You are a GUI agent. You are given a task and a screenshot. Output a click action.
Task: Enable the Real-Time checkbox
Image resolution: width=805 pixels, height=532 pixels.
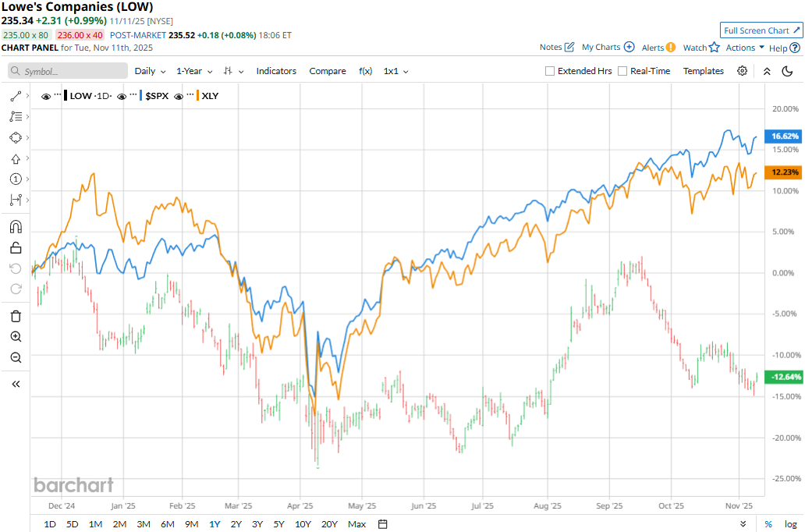622,72
